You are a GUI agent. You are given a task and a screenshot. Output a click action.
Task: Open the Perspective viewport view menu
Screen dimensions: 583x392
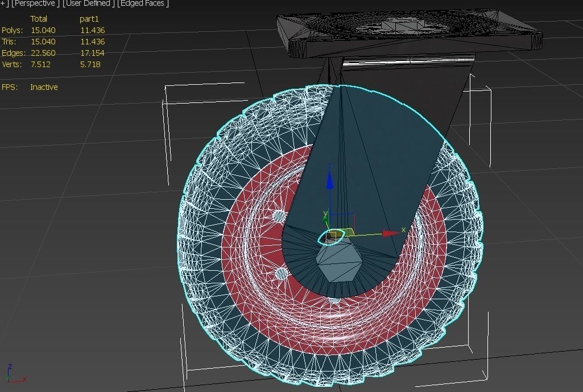pyautogui.click(x=35, y=3)
